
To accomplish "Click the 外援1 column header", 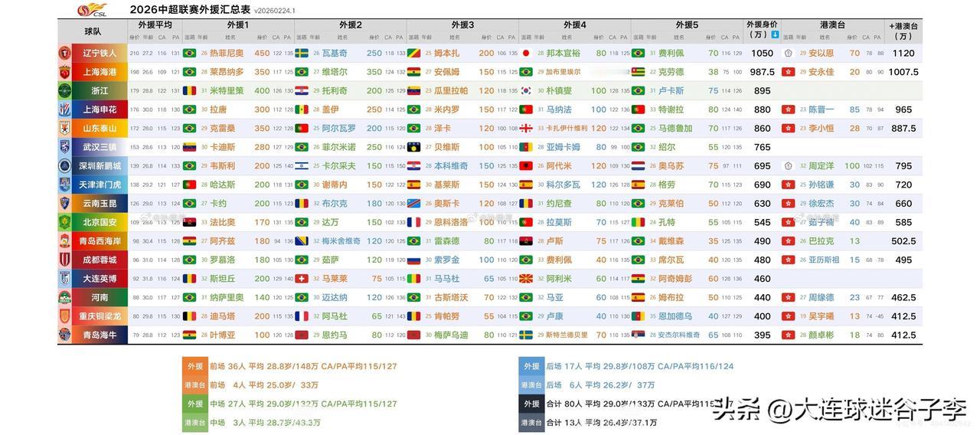I will (238, 25).
